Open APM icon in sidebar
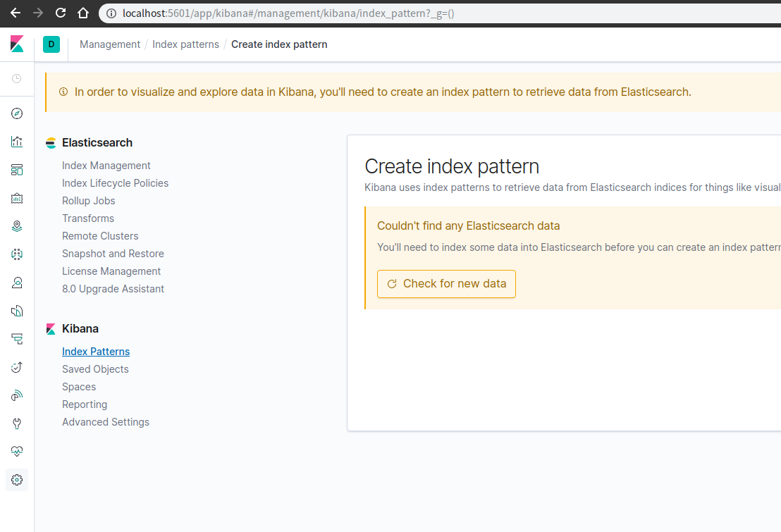This screenshot has width=781, height=532. click(x=17, y=339)
